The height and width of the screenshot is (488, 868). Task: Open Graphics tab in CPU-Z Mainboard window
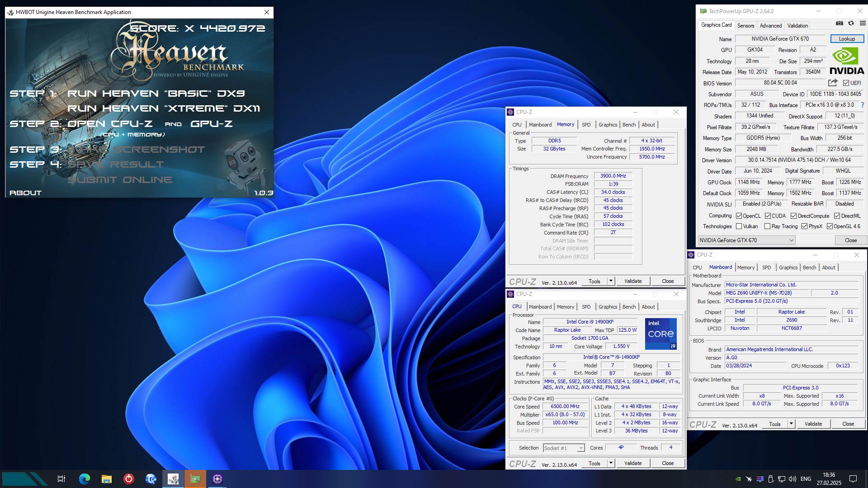pyautogui.click(x=788, y=267)
